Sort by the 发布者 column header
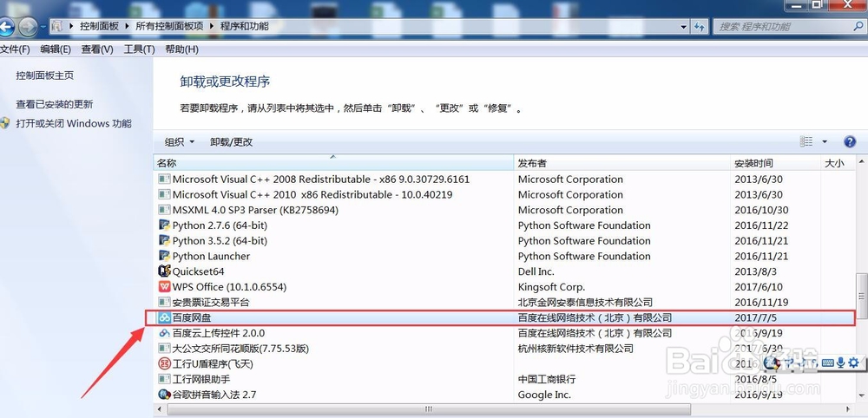This screenshot has width=868, height=418. coord(622,163)
